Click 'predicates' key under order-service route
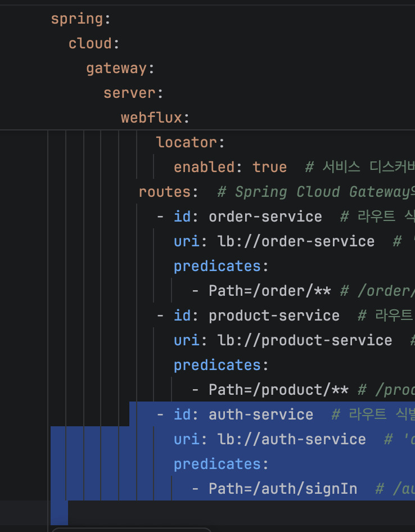 217,267
